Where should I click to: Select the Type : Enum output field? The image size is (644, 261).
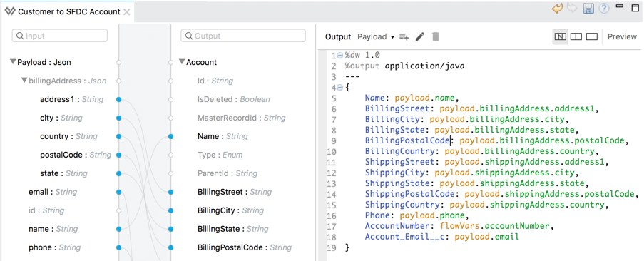tap(220, 155)
